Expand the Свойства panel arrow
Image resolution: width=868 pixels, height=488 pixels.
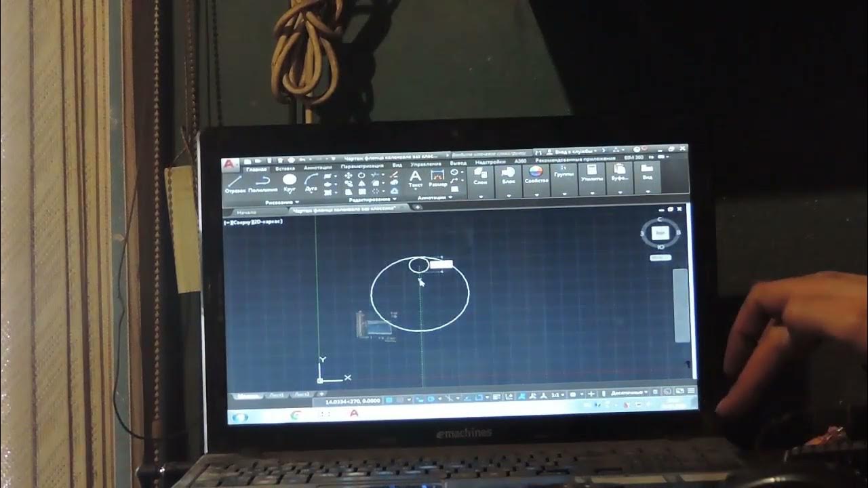click(536, 195)
